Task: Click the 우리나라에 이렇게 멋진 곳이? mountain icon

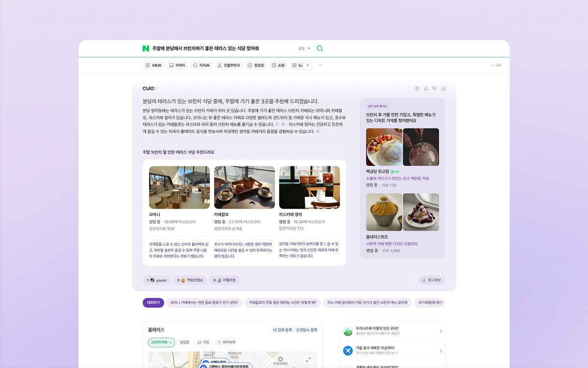Action: tap(348, 331)
